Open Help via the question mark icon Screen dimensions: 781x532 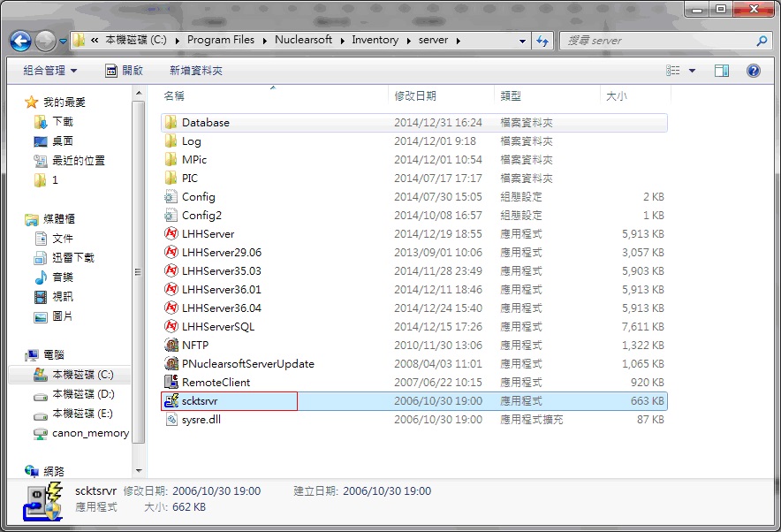click(x=753, y=71)
